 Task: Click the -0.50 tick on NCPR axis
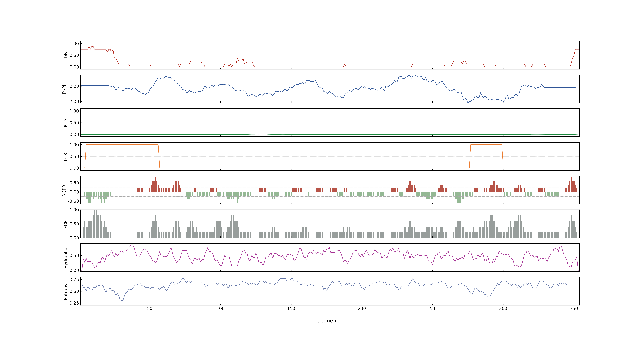[73, 201]
